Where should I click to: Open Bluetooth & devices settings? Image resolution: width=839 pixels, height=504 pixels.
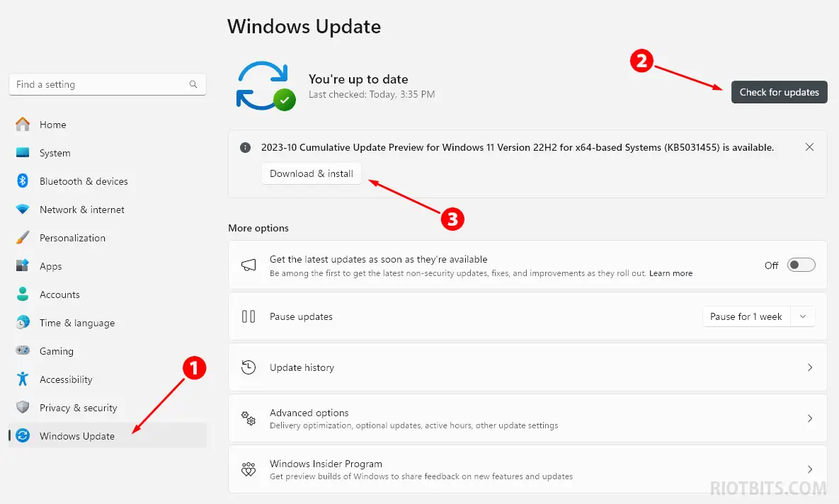(x=107, y=181)
